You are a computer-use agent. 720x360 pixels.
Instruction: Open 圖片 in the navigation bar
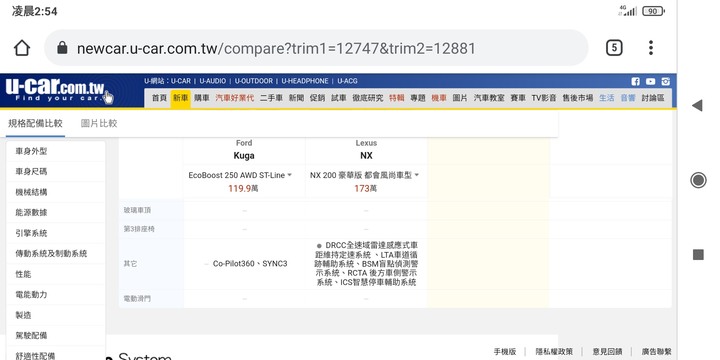click(x=460, y=98)
